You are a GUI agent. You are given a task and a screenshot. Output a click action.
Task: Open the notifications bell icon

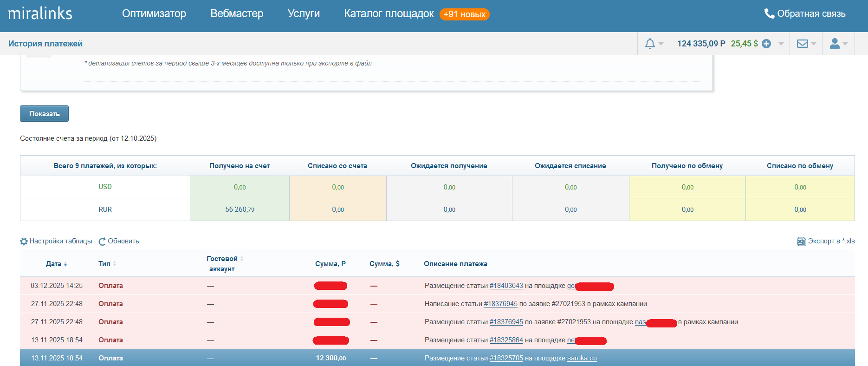(x=650, y=44)
